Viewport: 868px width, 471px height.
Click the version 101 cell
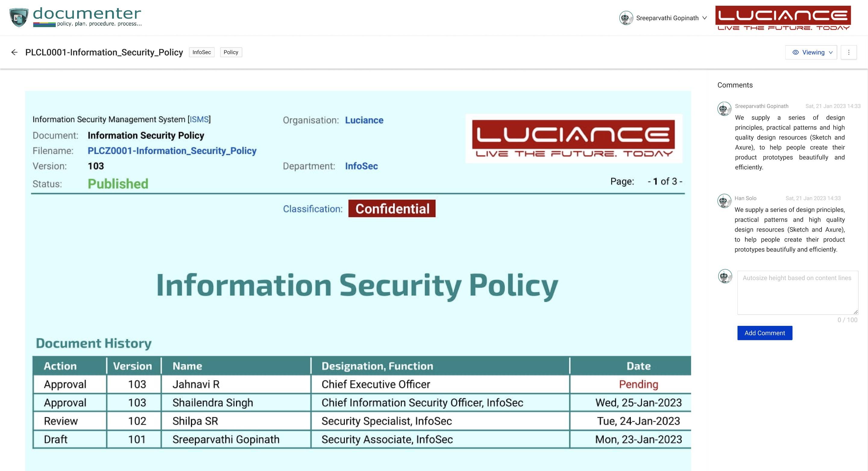(134, 439)
